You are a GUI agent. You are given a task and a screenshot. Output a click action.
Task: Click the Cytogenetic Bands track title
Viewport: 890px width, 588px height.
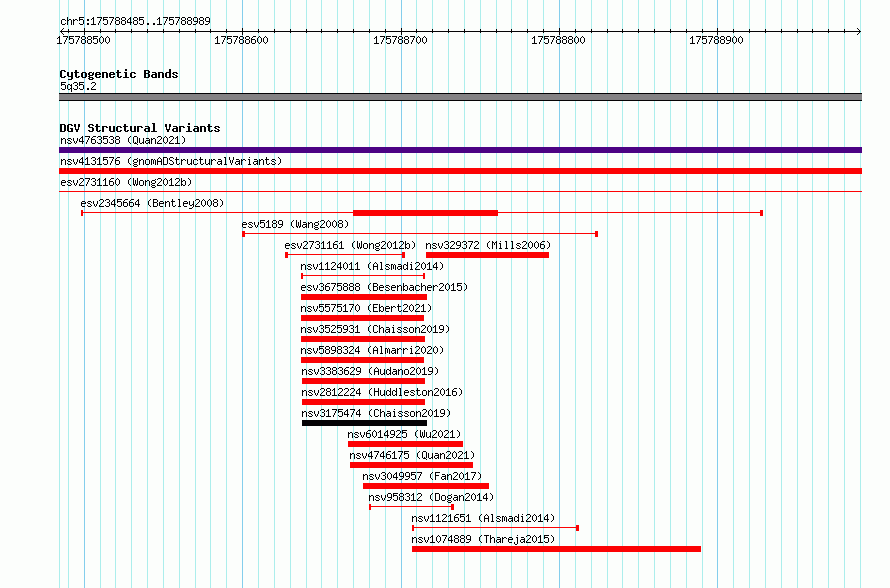pyautogui.click(x=119, y=74)
